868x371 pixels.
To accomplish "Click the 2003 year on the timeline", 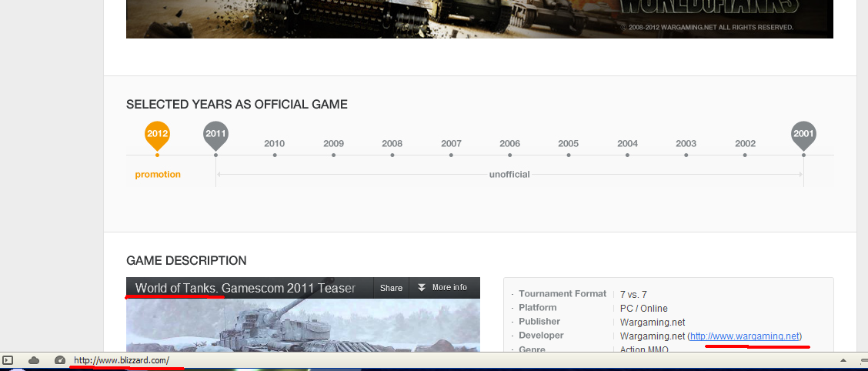I will click(x=686, y=143).
